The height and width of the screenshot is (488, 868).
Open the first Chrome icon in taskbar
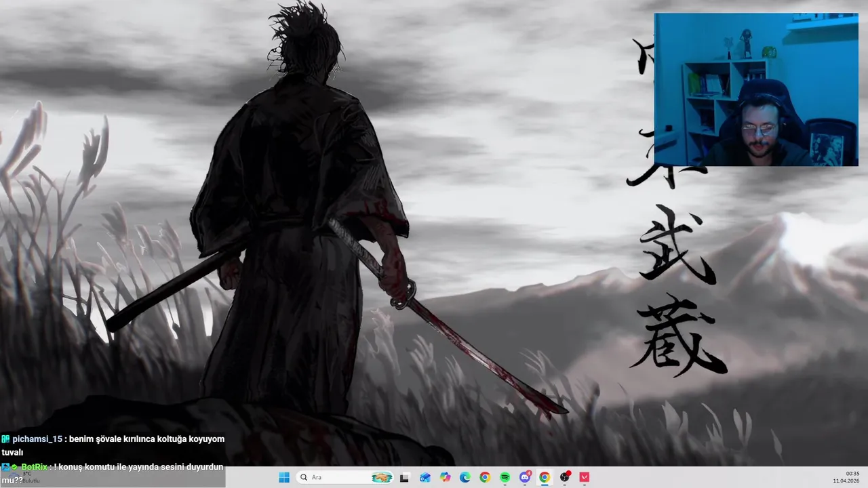click(485, 477)
